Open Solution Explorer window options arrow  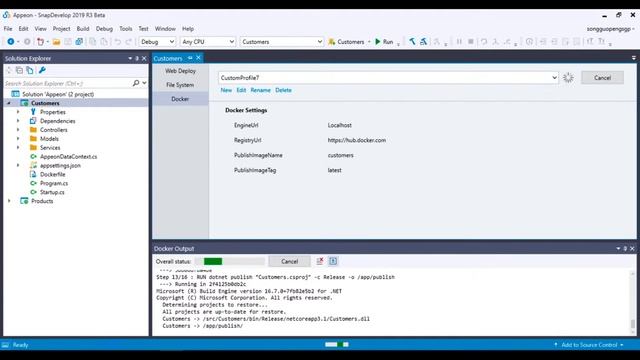pos(130,58)
